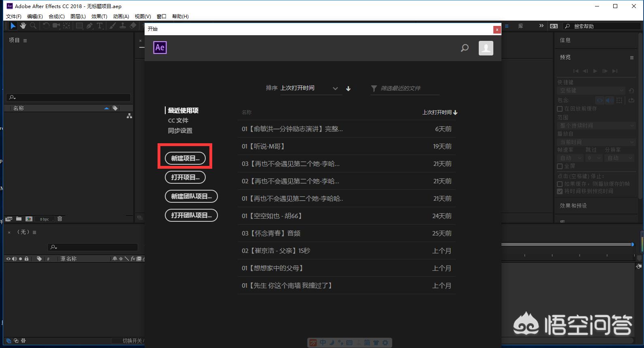
Task: Select the Unified Camera tool
Action: [56, 26]
